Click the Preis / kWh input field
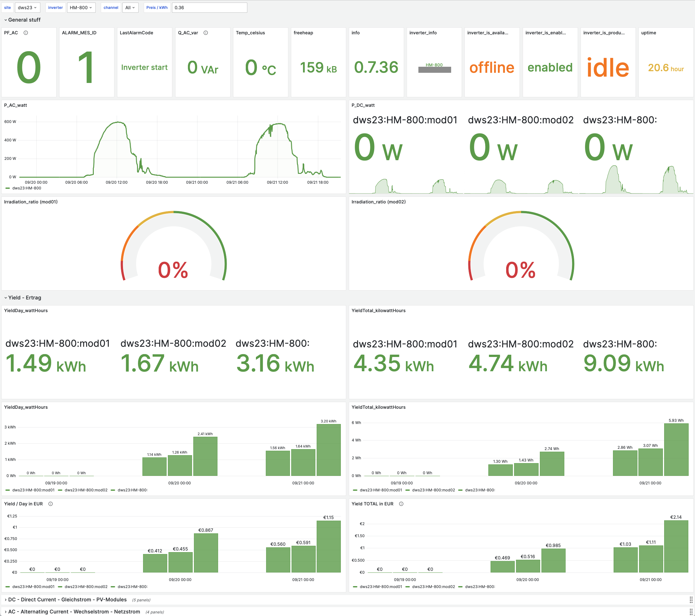Screen dimensions: 695x616 (x=209, y=8)
